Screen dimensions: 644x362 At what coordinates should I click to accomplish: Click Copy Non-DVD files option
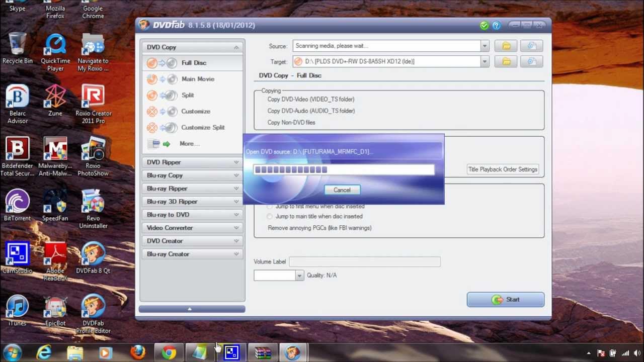pyautogui.click(x=291, y=123)
